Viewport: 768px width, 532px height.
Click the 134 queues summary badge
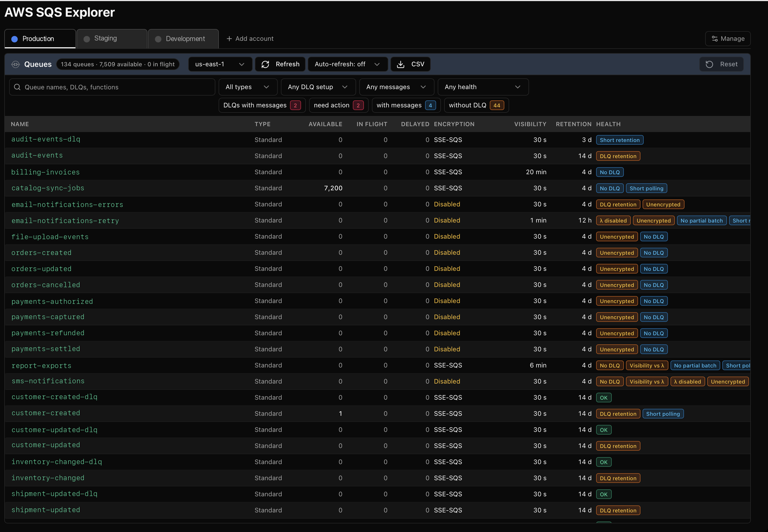pyautogui.click(x=118, y=64)
